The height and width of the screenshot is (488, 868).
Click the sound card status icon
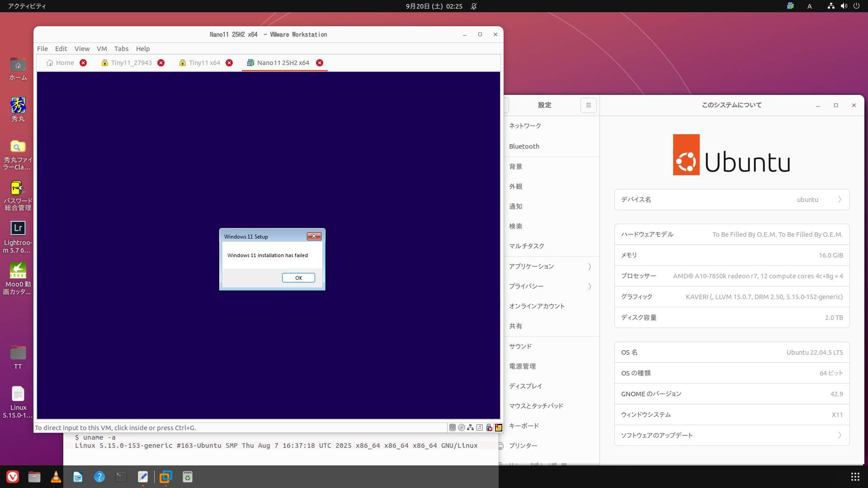(x=480, y=427)
